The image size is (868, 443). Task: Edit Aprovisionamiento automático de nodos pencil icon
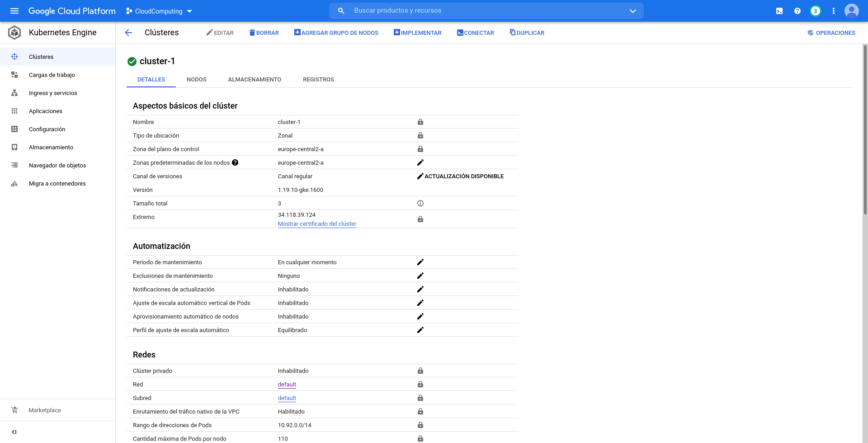[x=420, y=316]
